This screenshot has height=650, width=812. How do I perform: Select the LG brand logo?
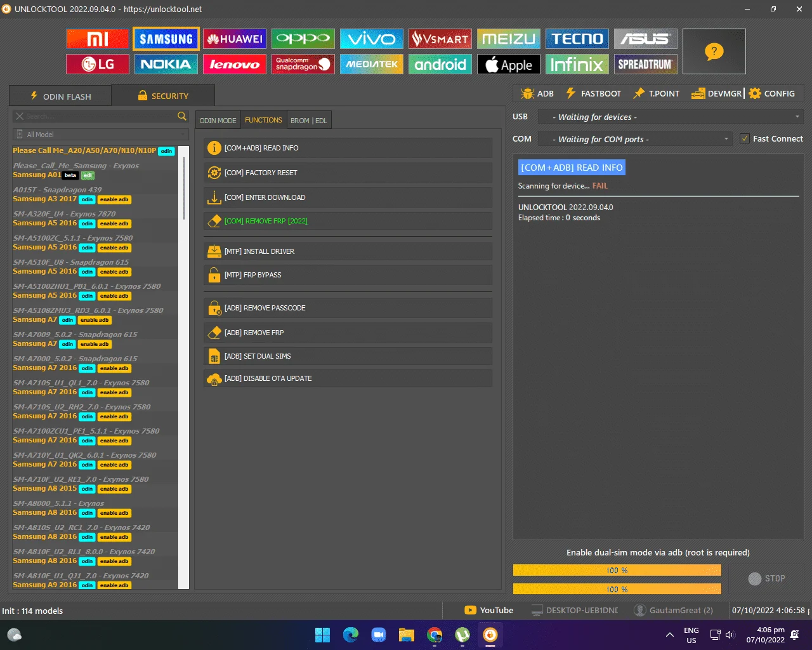point(98,64)
